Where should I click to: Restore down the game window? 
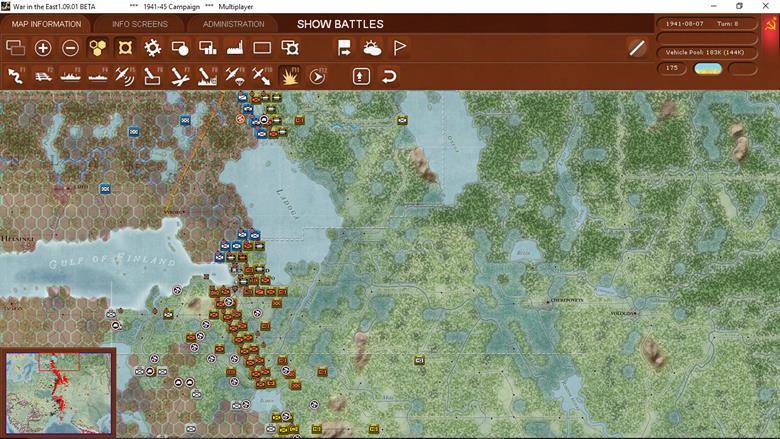click(x=740, y=6)
